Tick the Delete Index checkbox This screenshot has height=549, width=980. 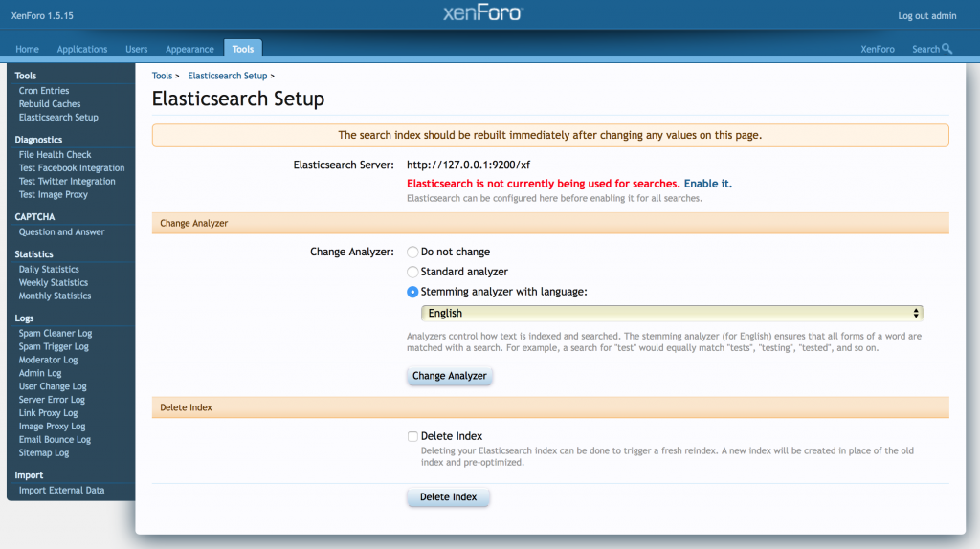click(412, 436)
